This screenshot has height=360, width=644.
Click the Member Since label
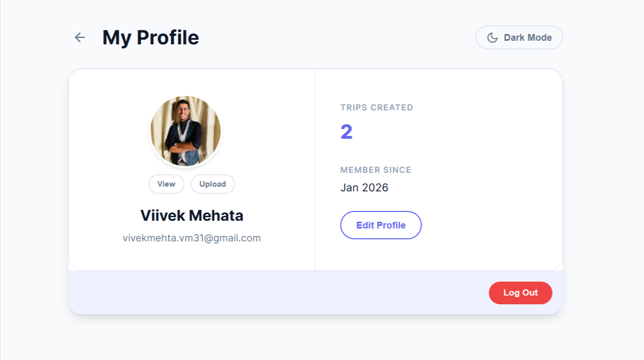click(376, 170)
